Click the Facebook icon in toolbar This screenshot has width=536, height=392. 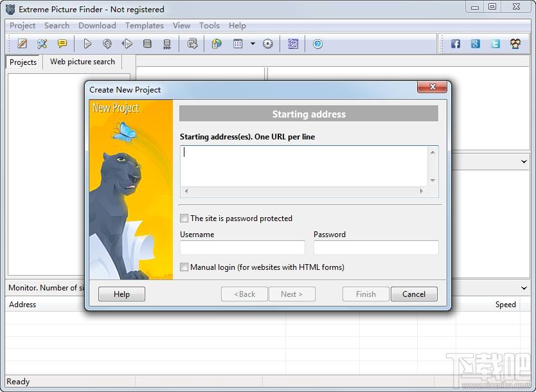455,44
